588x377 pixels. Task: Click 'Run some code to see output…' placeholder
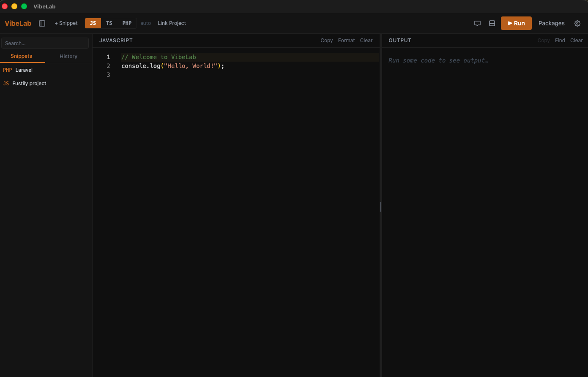click(438, 60)
